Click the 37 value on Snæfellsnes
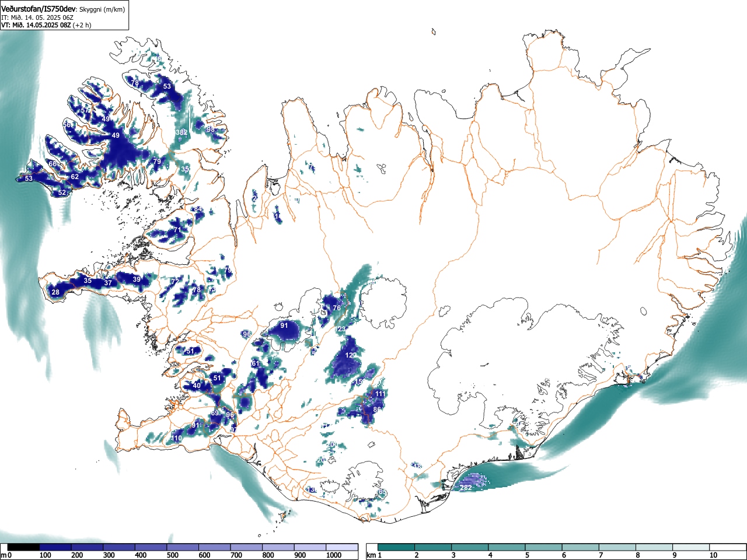The width and height of the screenshot is (747, 560). pos(108,283)
